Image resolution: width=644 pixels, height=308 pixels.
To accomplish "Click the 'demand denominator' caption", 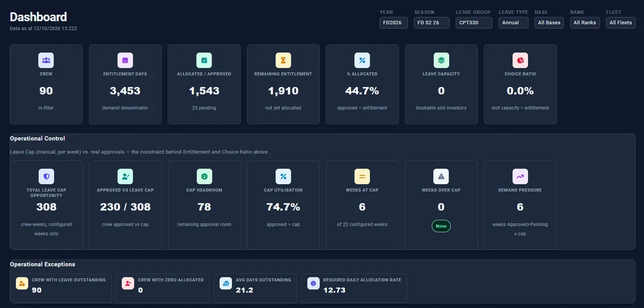I will [x=125, y=108].
